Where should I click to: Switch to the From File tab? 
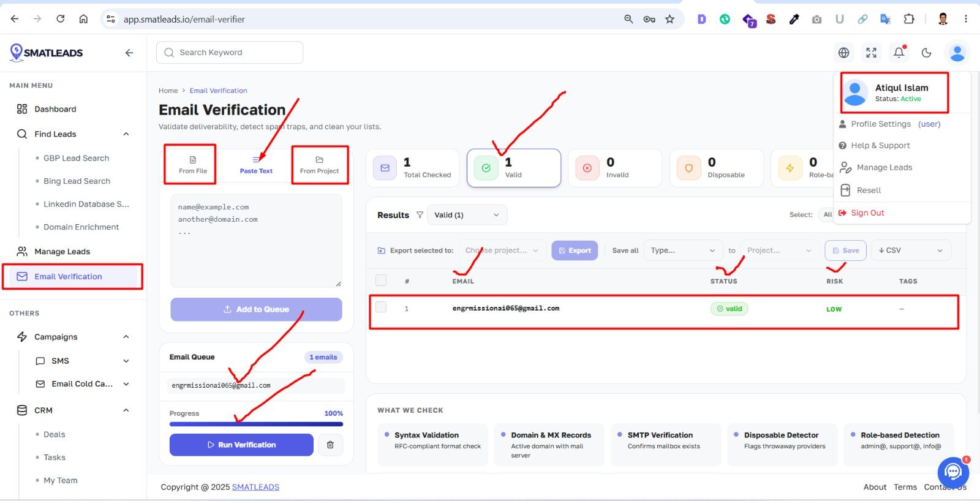pyautogui.click(x=192, y=165)
